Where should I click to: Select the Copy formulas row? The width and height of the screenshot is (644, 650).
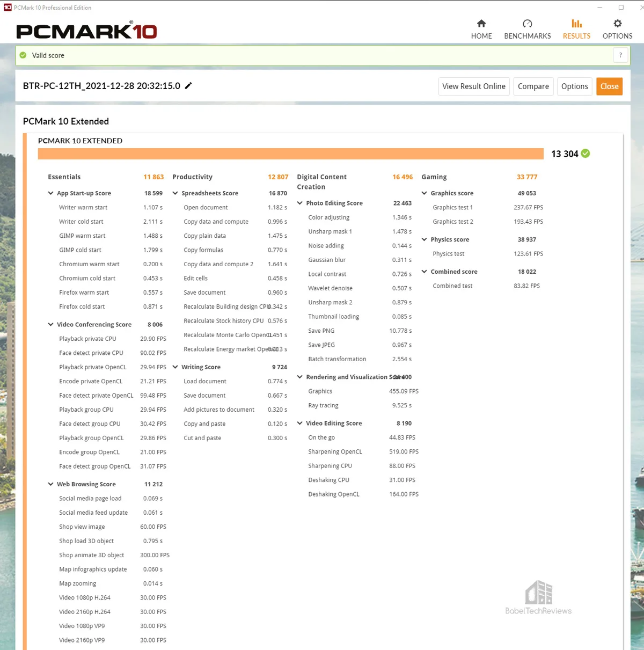(235, 250)
